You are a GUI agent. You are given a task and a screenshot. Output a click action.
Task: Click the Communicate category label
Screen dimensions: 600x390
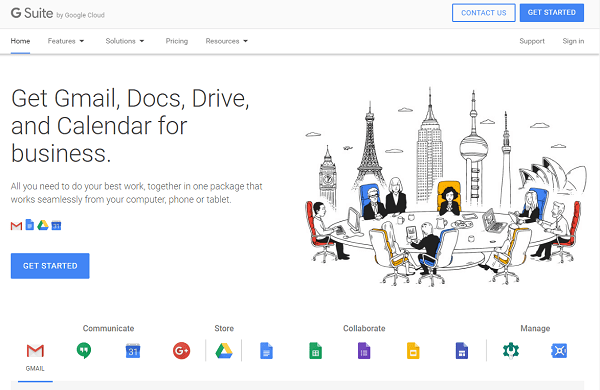click(x=108, y=328)
